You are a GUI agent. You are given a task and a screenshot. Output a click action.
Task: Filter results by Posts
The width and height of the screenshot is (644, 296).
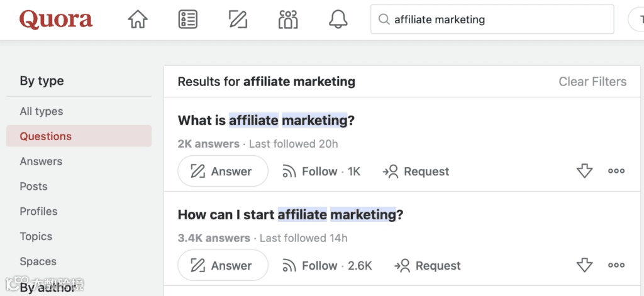33,187
